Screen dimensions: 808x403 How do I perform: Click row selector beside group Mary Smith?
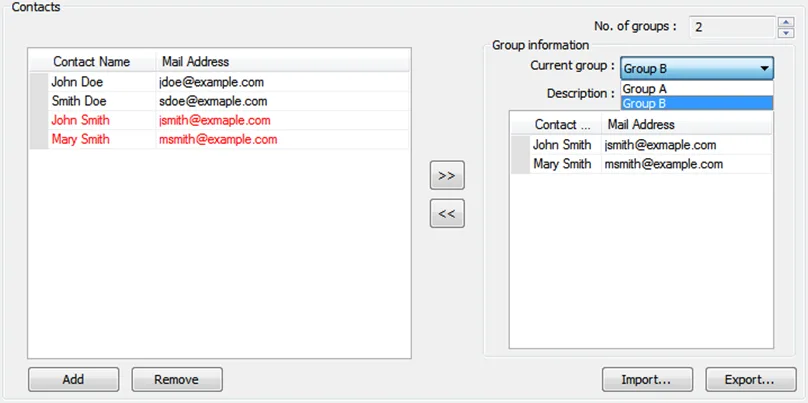pyautogui.click(x=520, y=164)
